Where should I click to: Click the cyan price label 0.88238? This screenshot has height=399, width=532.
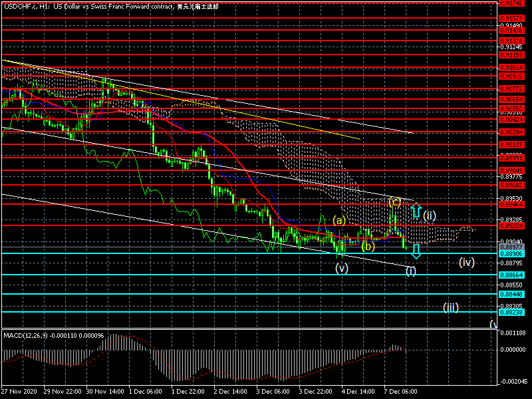click(x=511, y=313)
